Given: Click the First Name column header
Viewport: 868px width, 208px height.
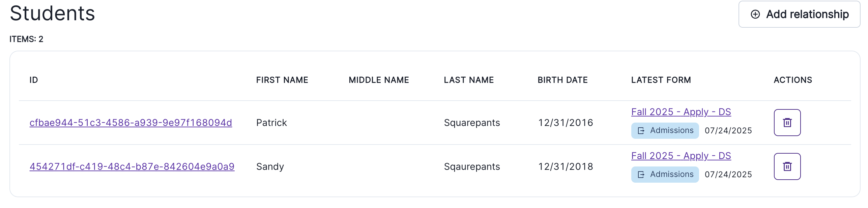Looking at the screenshot, I should pyautogui.click(x=282, y=80).
